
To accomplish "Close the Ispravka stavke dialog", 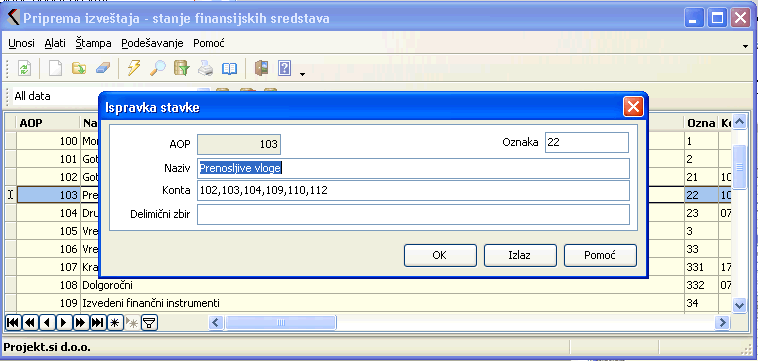I will tap(633, 107).
